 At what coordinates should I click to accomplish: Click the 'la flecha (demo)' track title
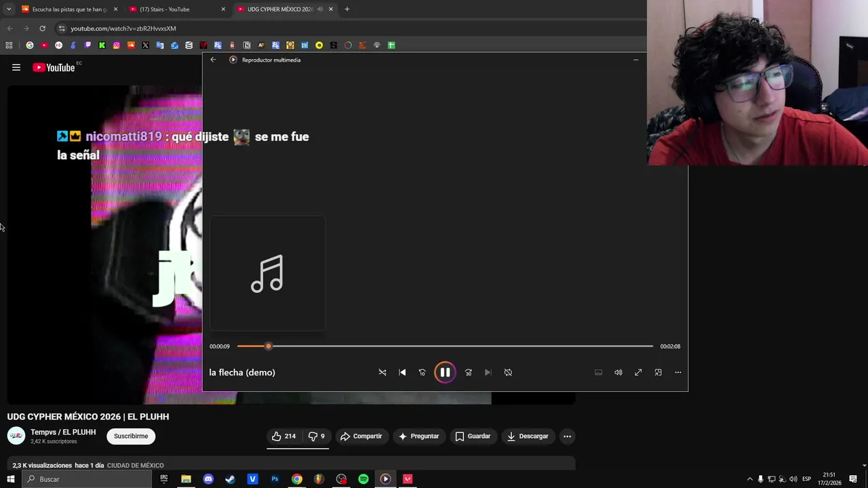coord(242,372)
